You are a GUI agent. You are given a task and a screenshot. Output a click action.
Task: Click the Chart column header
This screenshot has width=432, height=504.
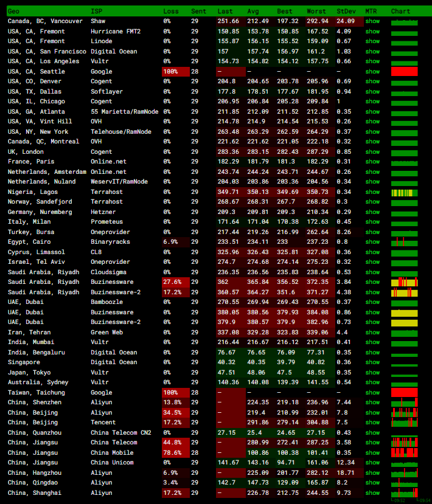pos(400,12)
